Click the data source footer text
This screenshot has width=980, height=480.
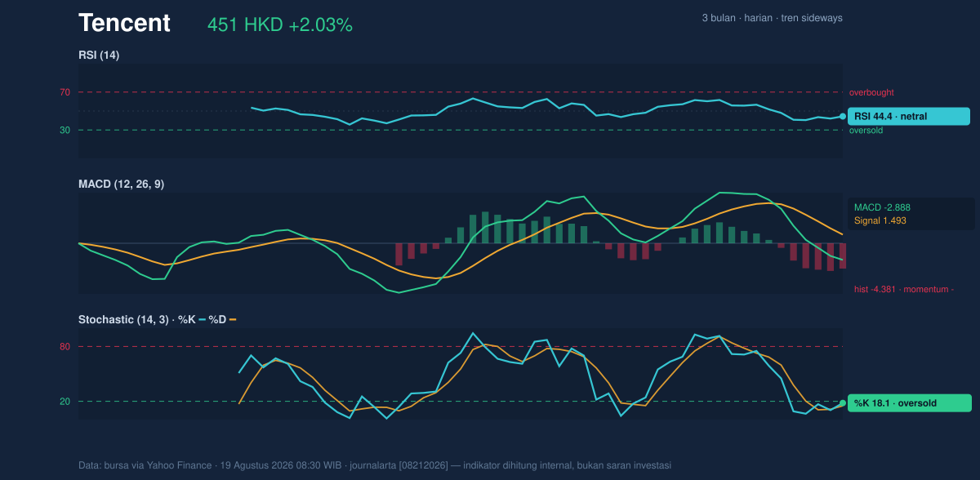[375, 465]
